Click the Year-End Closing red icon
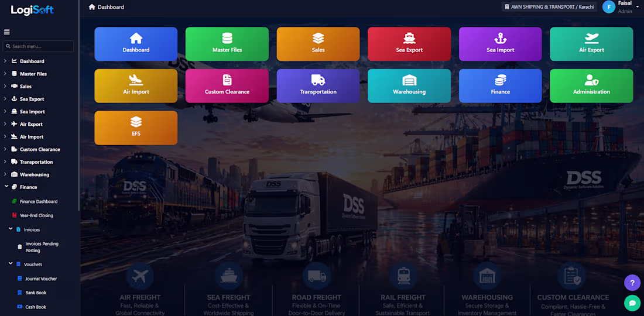Screen dimensions: 644x316 point(15,215)
